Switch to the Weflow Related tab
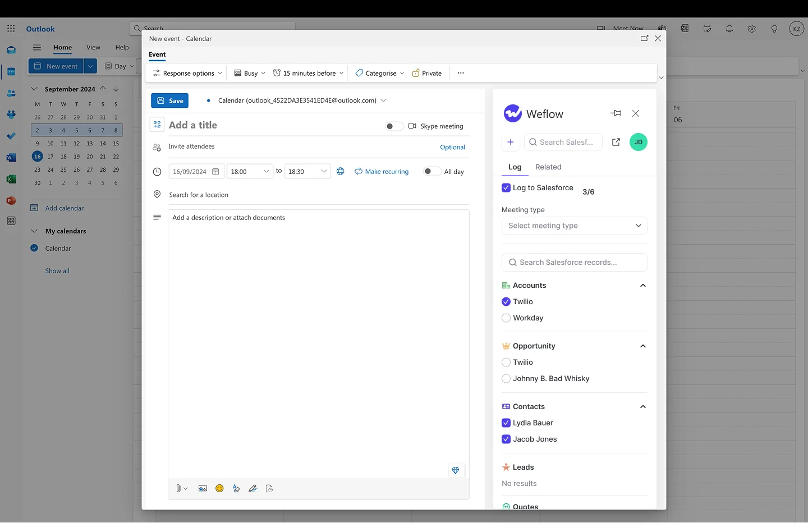Viewport: 808px width, 532px height. pyautogui.click(x=548, y=167)
